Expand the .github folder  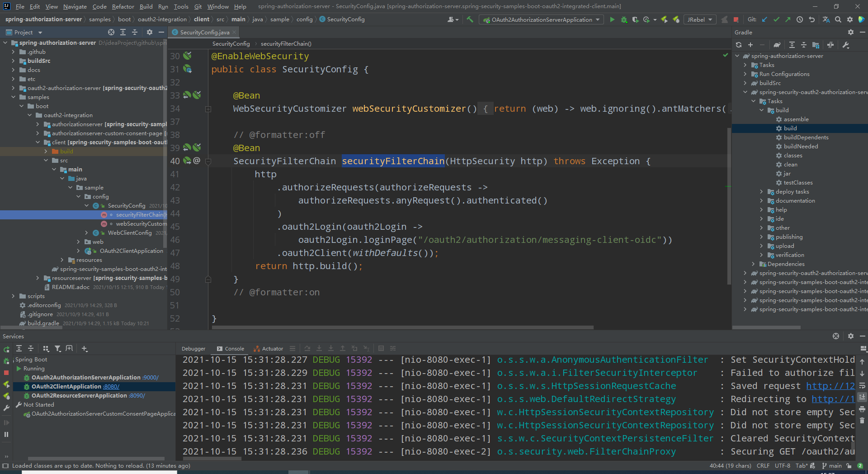click(x=13, y=52)
